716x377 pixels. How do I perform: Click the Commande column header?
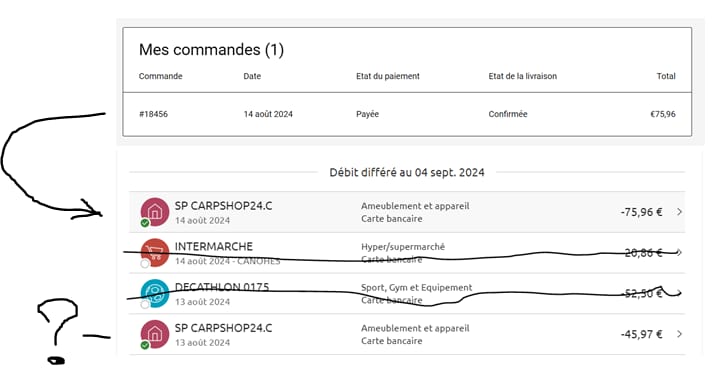coord(160,76)
